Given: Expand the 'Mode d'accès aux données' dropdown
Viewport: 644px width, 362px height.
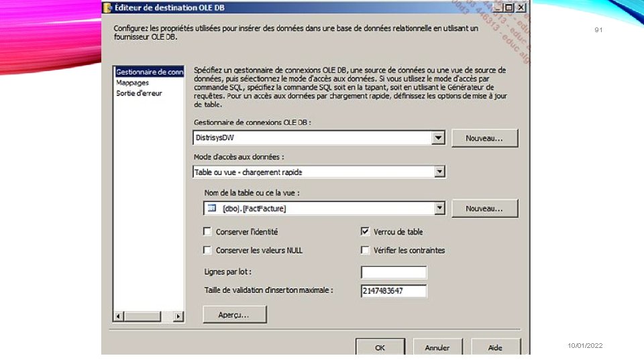Looking at the screenshot, I should click(x=439, y=172).
